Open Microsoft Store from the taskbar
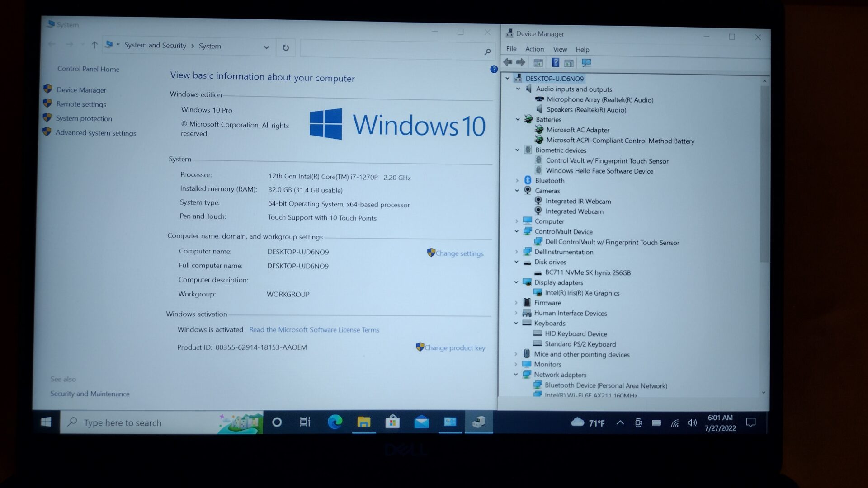The width and height of the screenshot is (868, 488). (392, 422)
